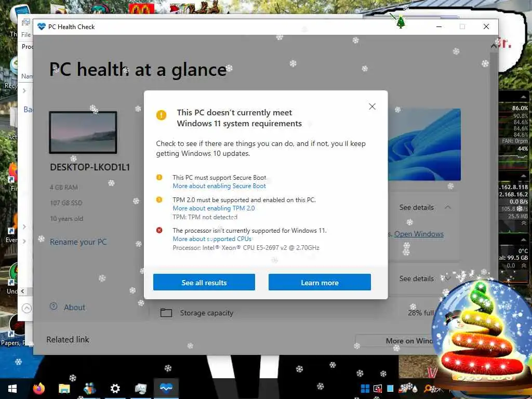The height and width of the screenshot is (399, 532).
Task: Click the question mark icon beside About
Action: click(54, 306)
